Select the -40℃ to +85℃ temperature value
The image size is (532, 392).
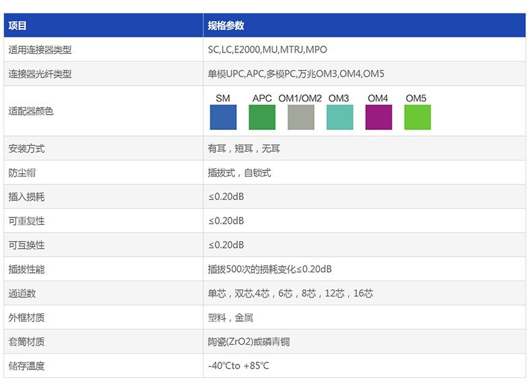point(238,366)
